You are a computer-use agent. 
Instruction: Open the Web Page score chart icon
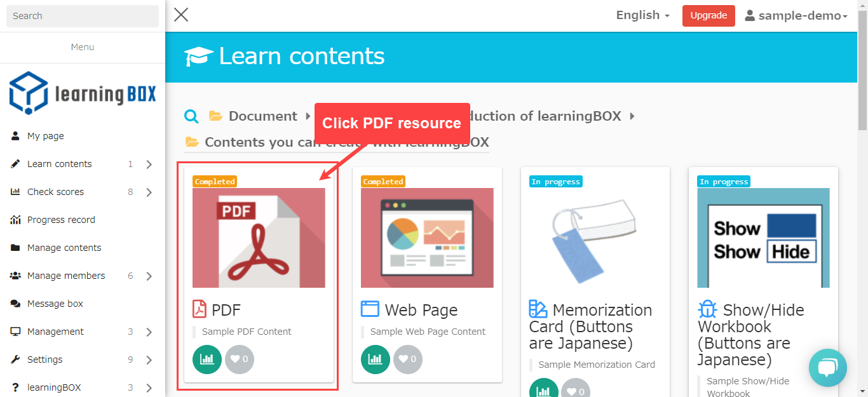376,360
